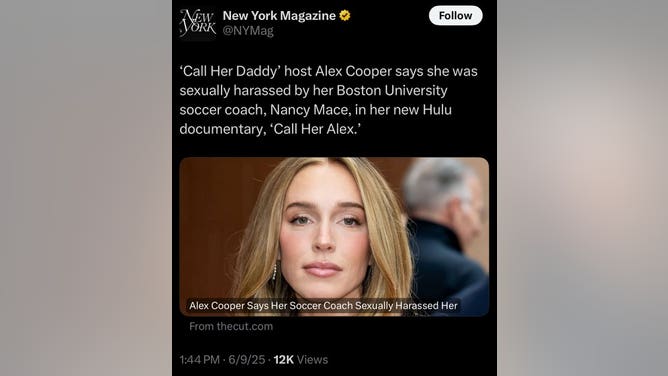Click the gold verified badge
Image resolution: width=668 pixels, height=376 pixels.
pyautogui.click(x=345, y=16)
